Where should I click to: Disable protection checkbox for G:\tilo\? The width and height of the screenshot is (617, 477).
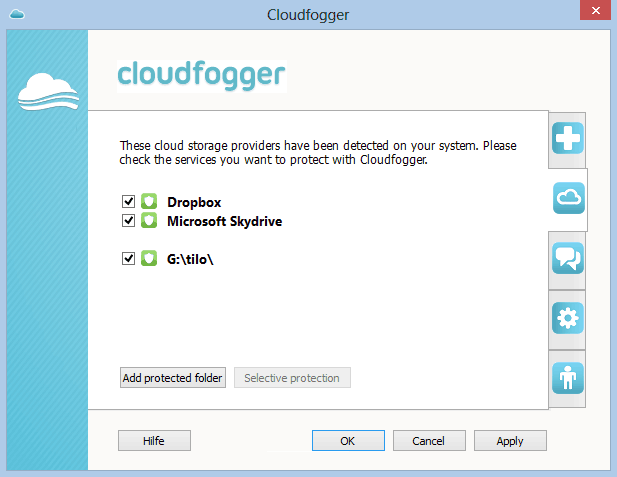coord(127,258)
